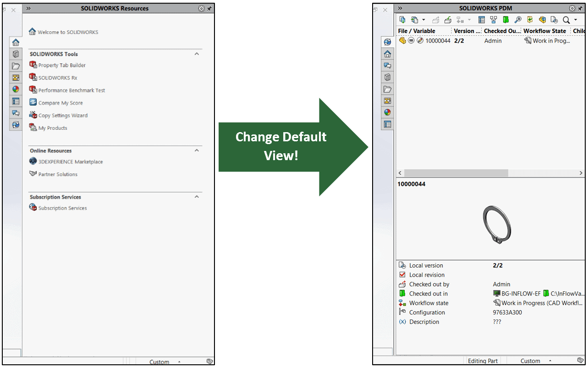Click the PDM Get Latest Version icon
This screenshot has width=588, height=368.
tap(402, 20)
